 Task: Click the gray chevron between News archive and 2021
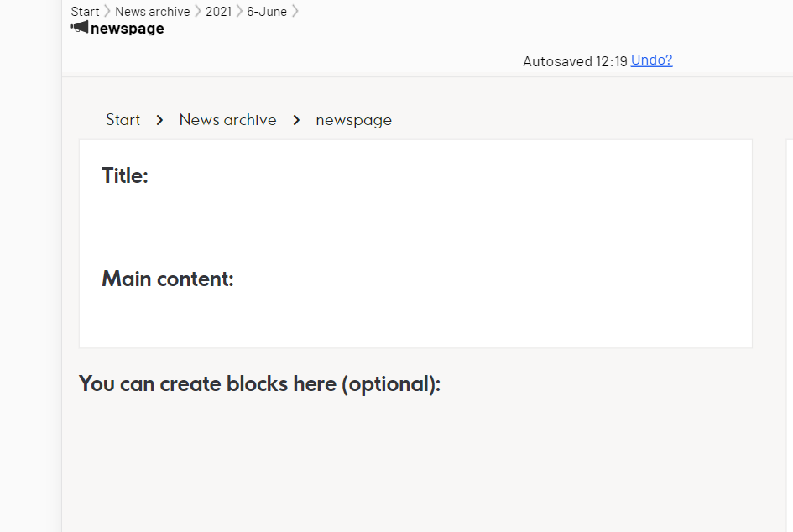[198, 12]
